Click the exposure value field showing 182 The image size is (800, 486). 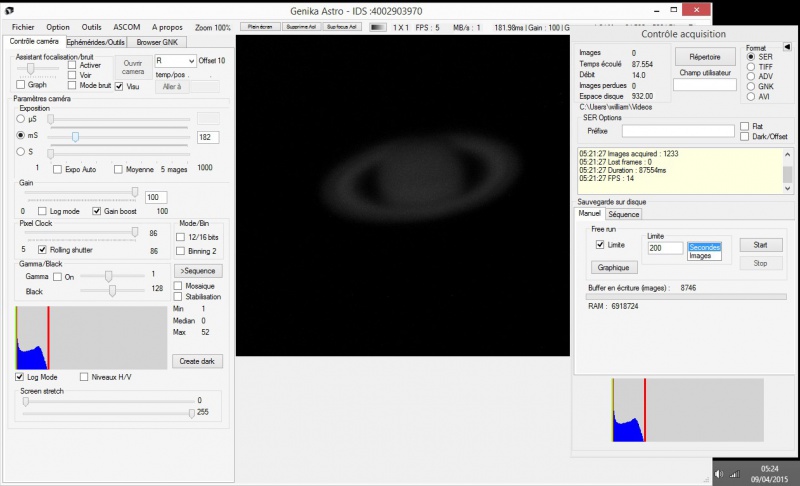[208, 137]
